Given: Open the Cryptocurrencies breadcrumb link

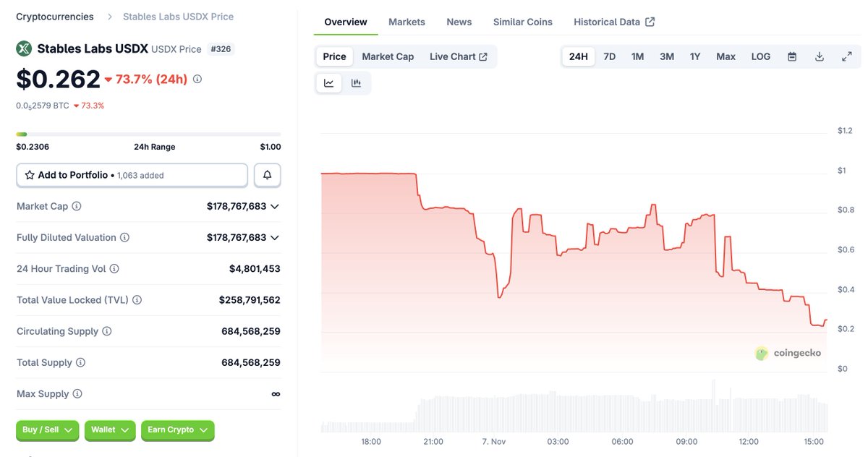Looking at the screenshot, I should pos(55,17).
